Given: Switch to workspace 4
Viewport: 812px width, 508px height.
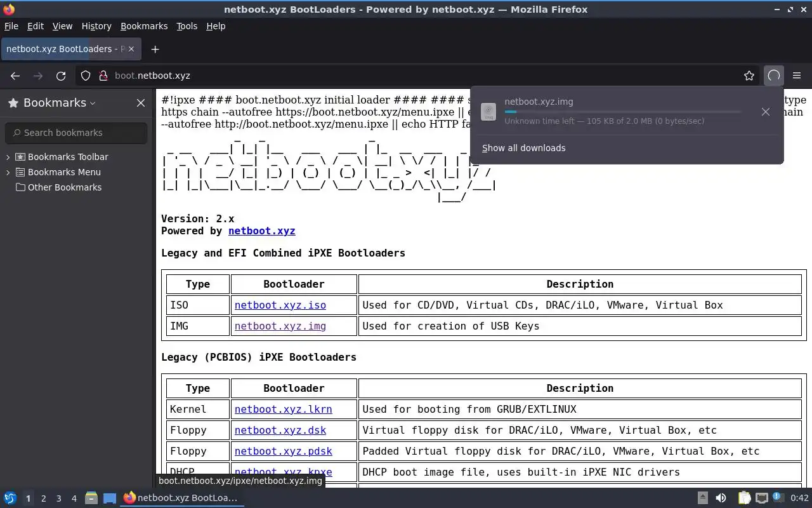Looking at the screenshot, I should [74, 498].
